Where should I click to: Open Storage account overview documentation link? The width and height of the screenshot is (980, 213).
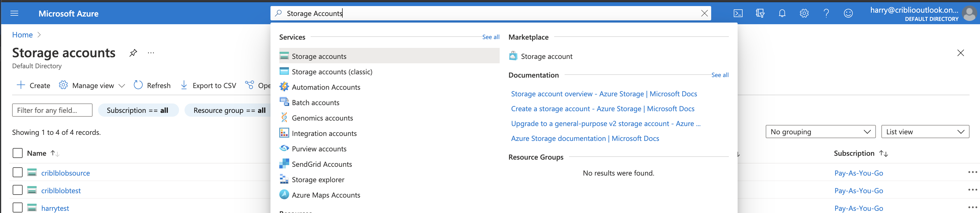click(x=604, y=94)
